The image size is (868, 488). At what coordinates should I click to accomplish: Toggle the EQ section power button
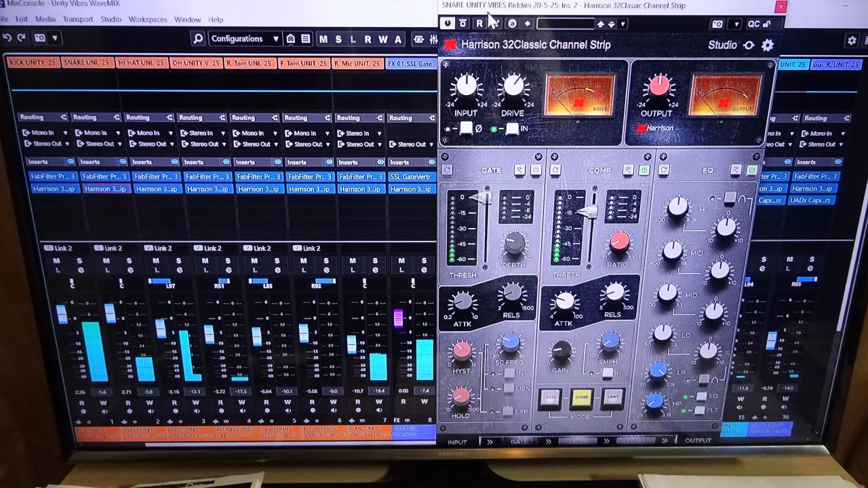[x=751, y=170]
